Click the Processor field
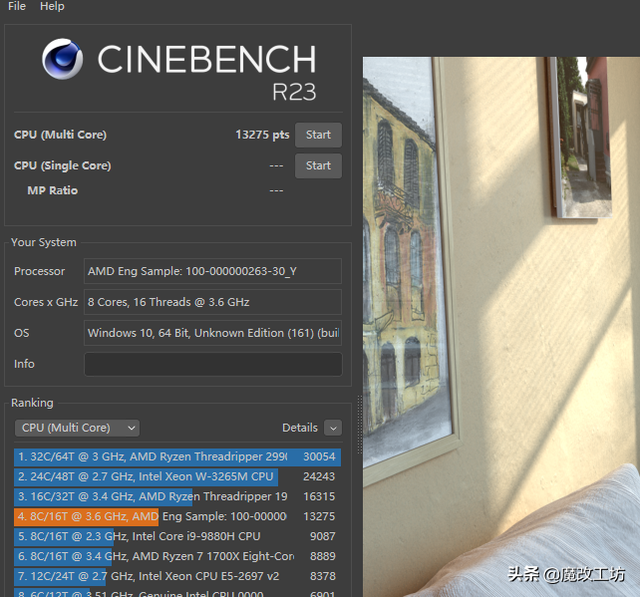Screen dimensions: 640x597 coord(213,271)
